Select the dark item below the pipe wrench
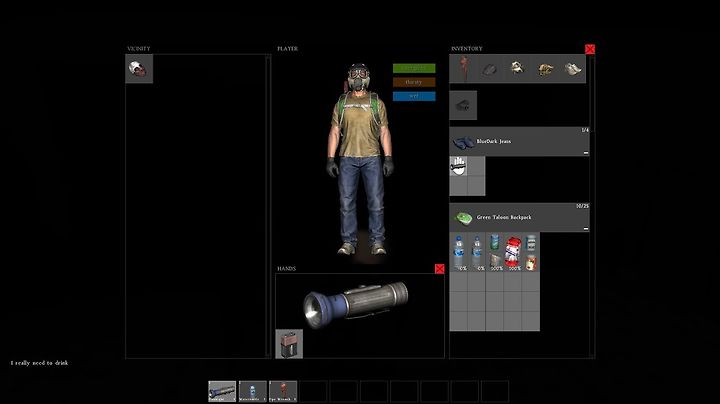 (463, 105)
